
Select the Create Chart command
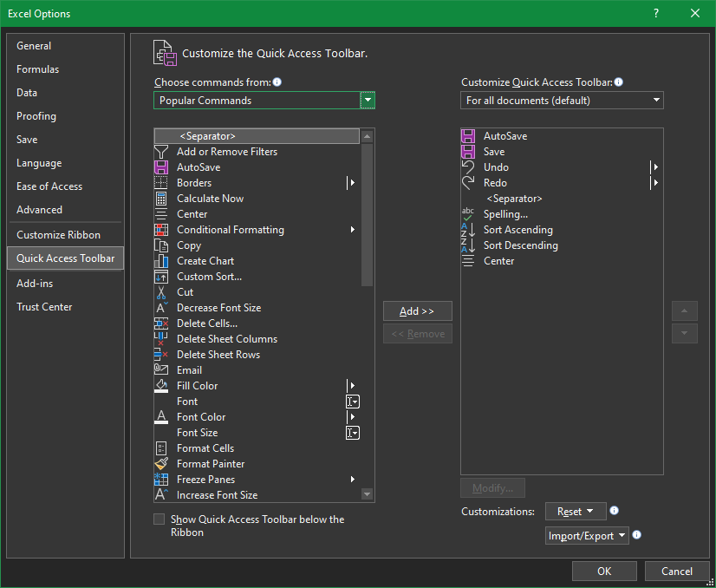[204, 260]
